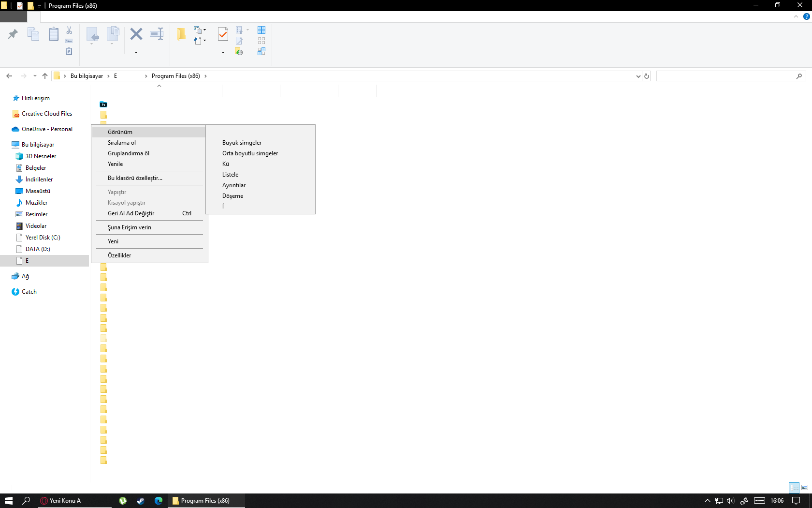The width and height of the screenshot is (812, 508).
Task: Refresh the address bar location
Action: click(647, 76)
